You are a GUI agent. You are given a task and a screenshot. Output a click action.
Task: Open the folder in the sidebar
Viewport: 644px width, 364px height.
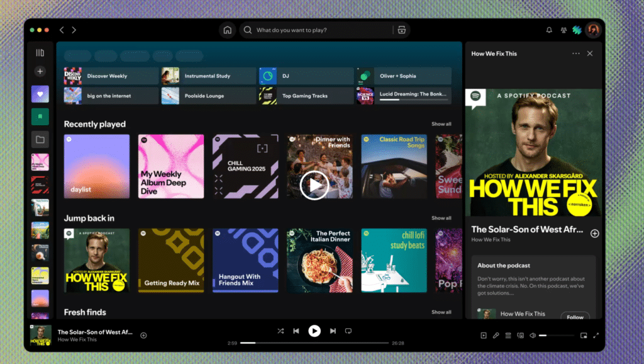(40, 139)
